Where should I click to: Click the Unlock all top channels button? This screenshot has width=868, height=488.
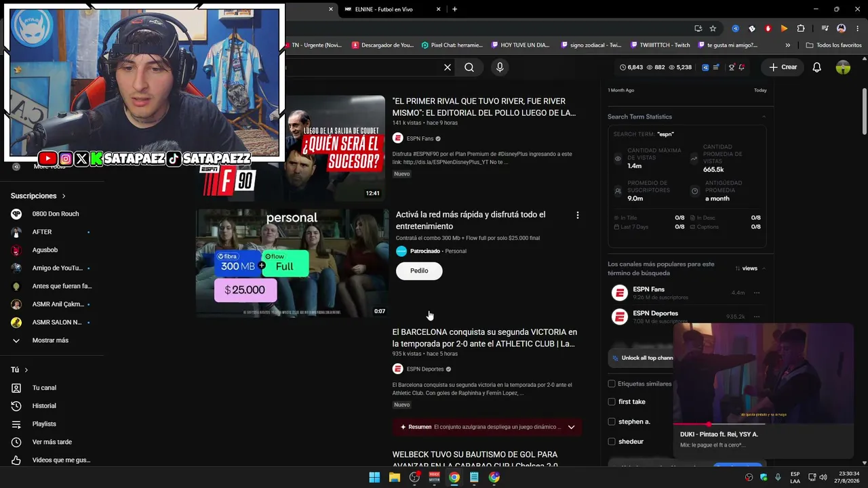click(642, 358)
